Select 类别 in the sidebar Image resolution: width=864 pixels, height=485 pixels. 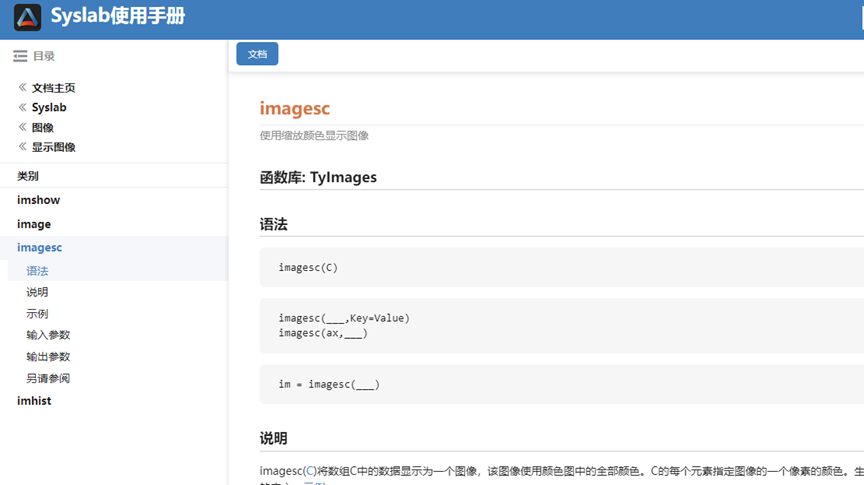[28, 176]
